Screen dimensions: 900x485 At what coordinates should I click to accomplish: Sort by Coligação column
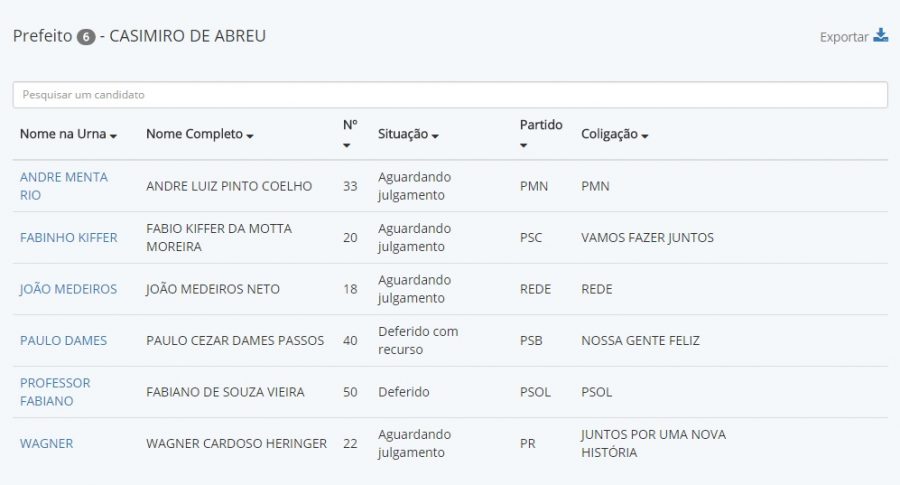[614, 134]
